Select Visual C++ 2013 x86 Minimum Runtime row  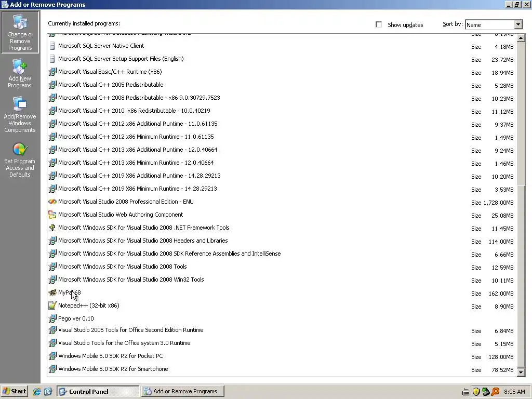pos(282,163)
